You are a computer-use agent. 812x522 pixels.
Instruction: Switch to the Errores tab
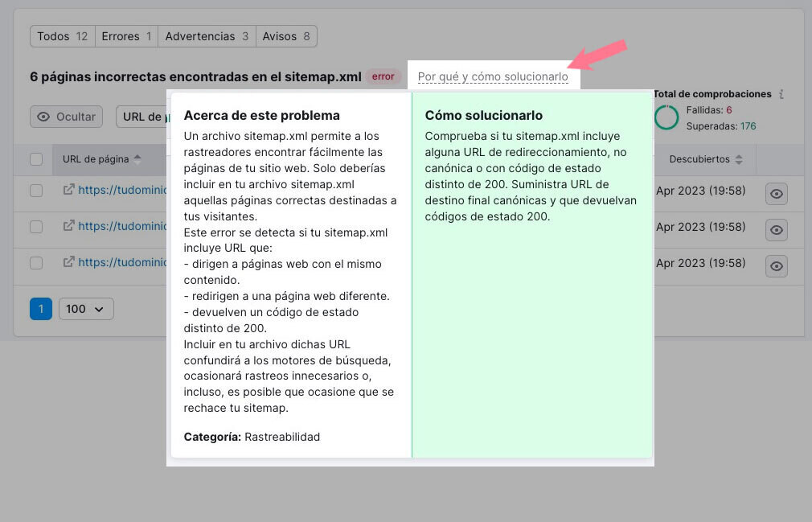[x=126, y=35]
